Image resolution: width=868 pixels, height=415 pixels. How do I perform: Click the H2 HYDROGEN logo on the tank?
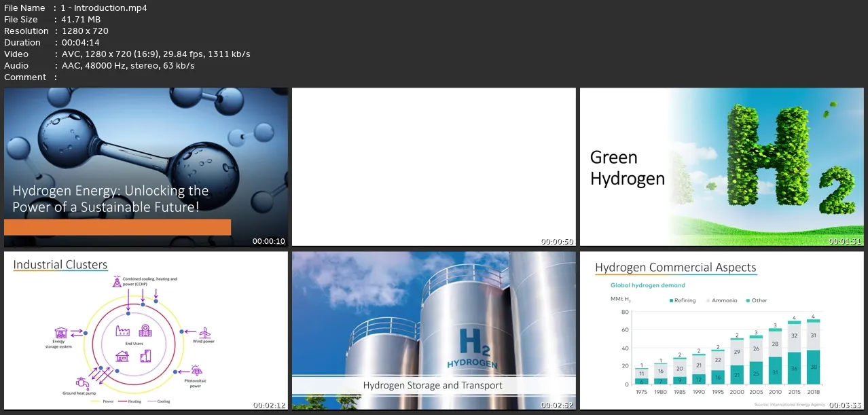[x=472, y=348]
